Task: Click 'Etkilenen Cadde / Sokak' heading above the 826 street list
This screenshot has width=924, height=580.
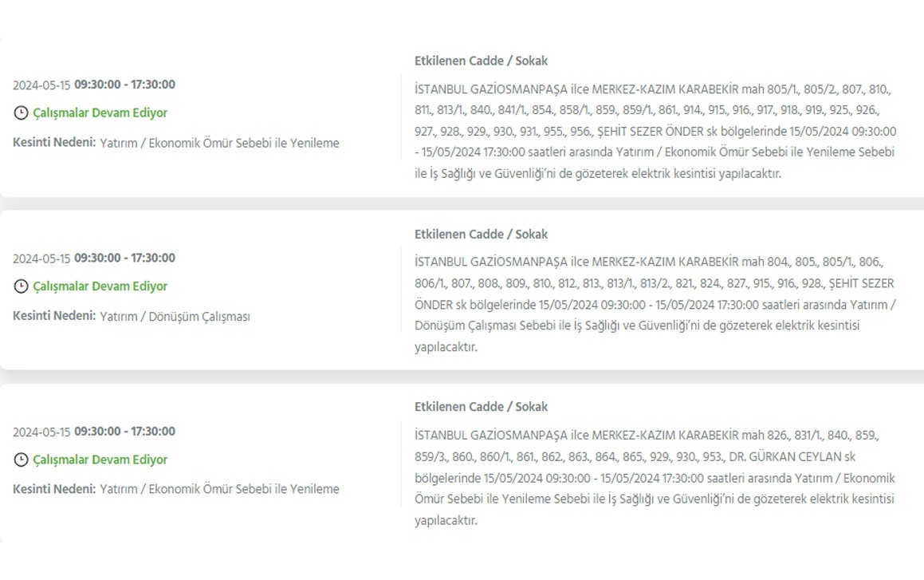Action: pos(481,407)
